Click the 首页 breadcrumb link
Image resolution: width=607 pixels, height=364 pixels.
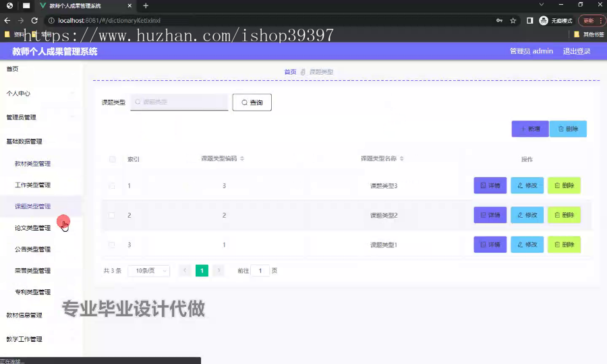coord(290,72)
